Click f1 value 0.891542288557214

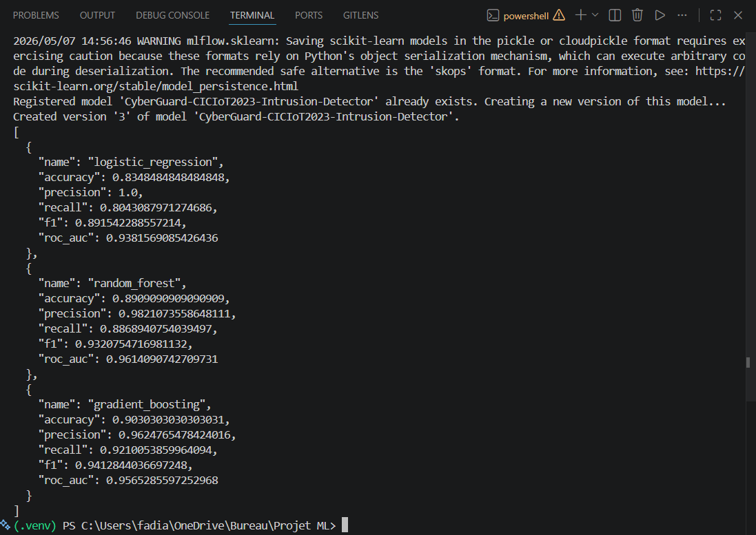click(x=127, y=223)
